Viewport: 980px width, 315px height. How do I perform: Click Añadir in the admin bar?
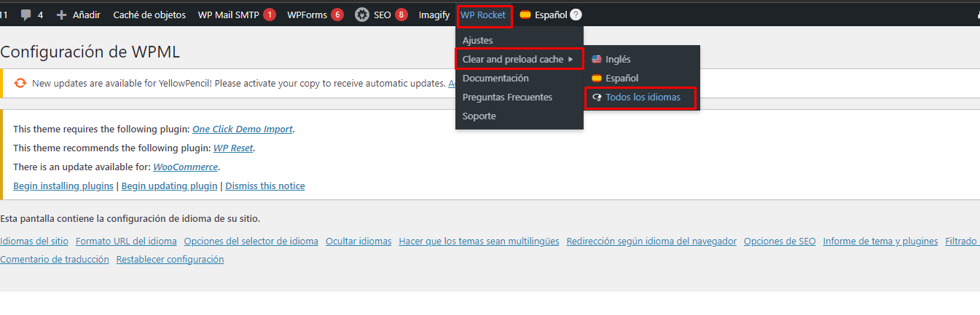click(87, 15)
